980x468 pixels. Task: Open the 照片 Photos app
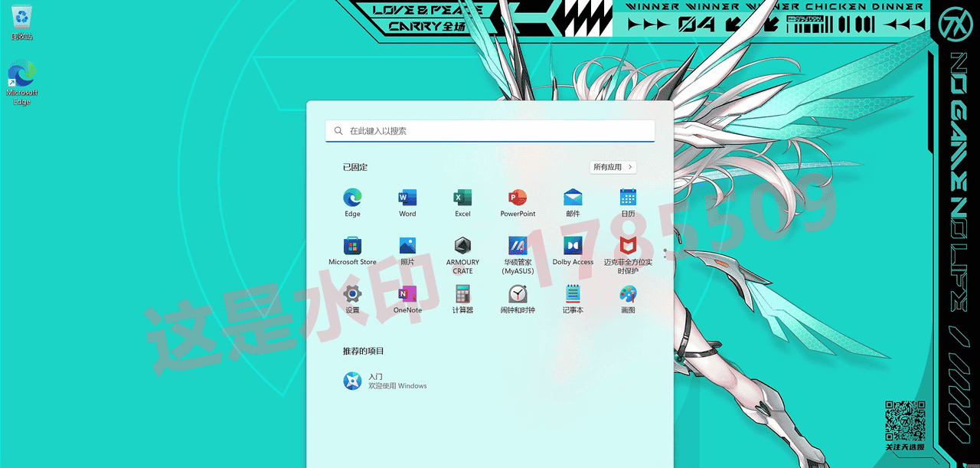coord(407,247)
